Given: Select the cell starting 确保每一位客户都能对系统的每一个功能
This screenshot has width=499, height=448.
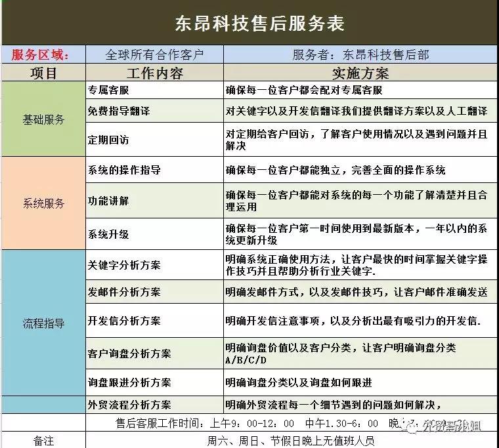Looking at the screenshot, I should pos(360,200).
